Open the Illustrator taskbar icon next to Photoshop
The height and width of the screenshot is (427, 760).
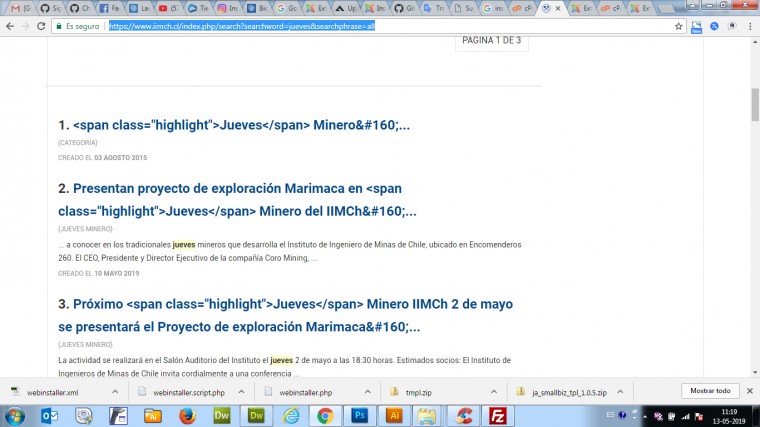394,416
